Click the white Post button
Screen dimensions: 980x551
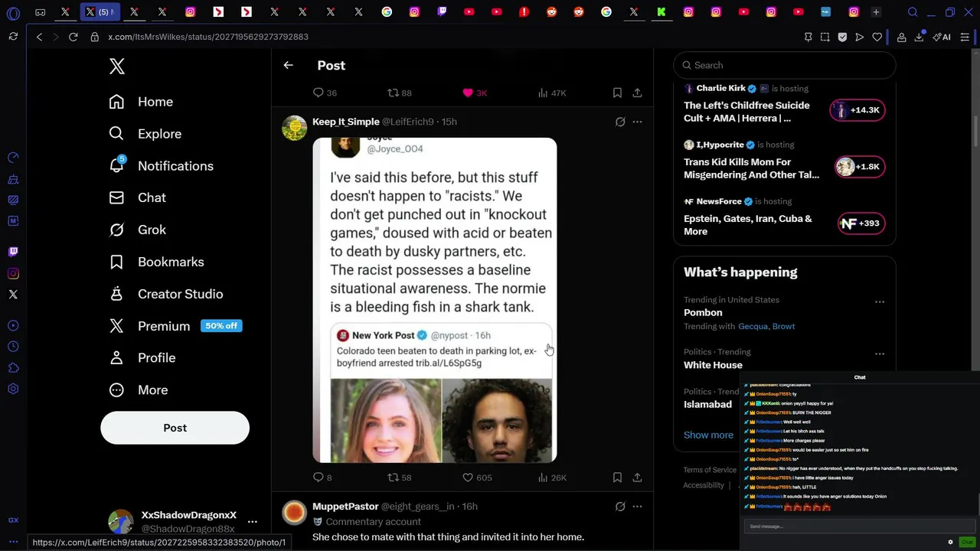click(x=175, y=428)
